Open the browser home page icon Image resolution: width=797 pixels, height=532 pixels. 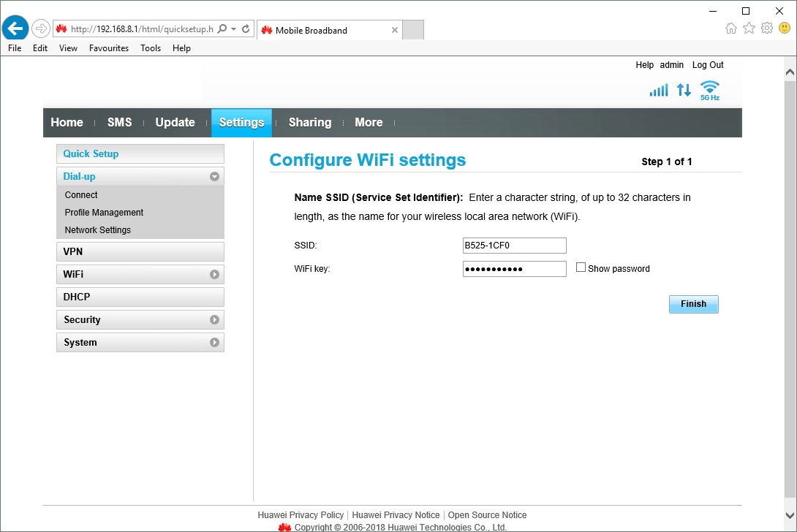[730, 28]
